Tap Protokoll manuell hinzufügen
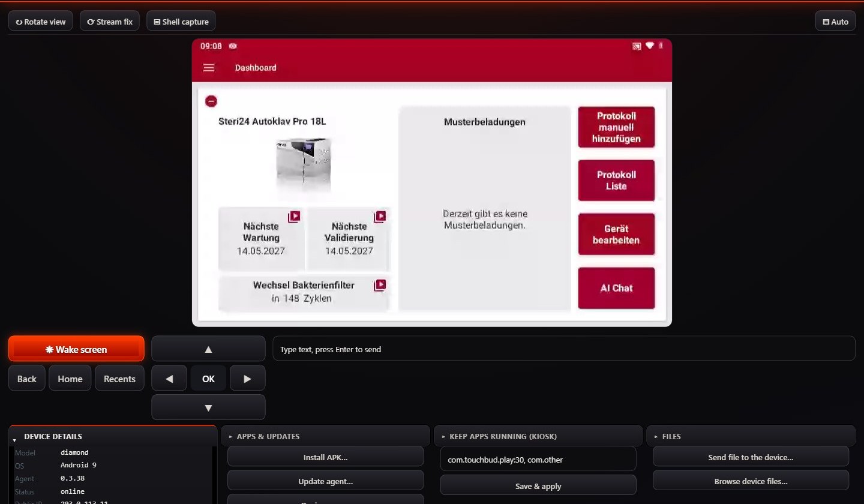Screen dimensions: 864x504 coord(616,127)
